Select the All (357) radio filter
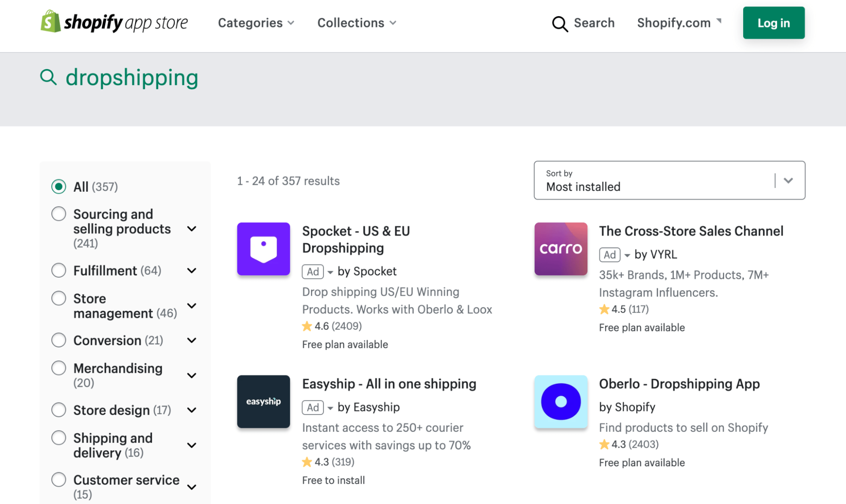 pyautogui.click(x=59, y=187)
